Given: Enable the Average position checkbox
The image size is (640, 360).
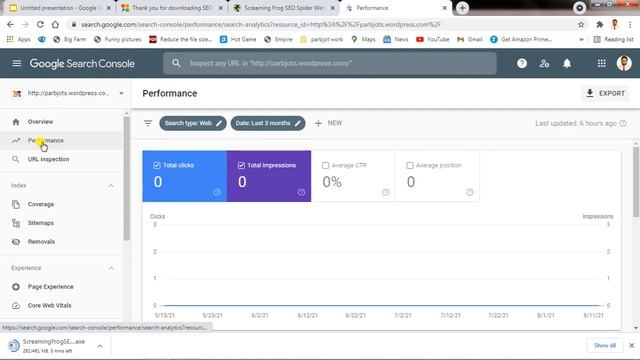Looking at the screenshot, I should click(410, 165).
